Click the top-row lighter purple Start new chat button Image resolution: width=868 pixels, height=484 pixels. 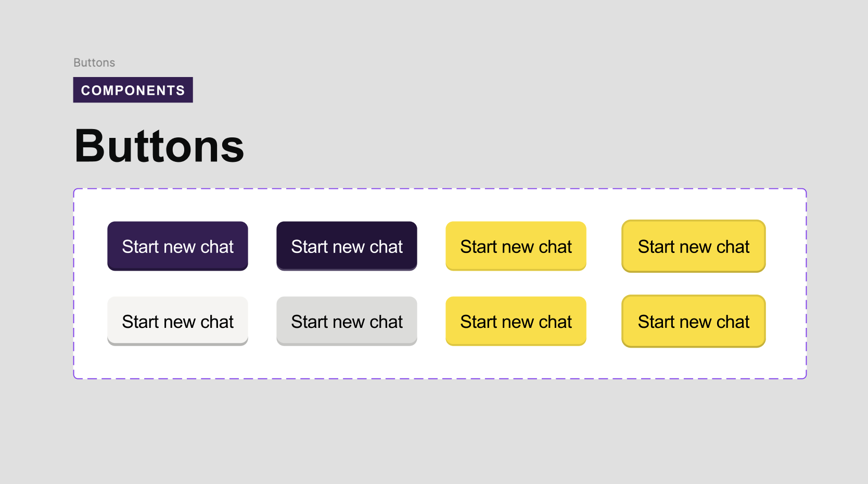point(177,246)
